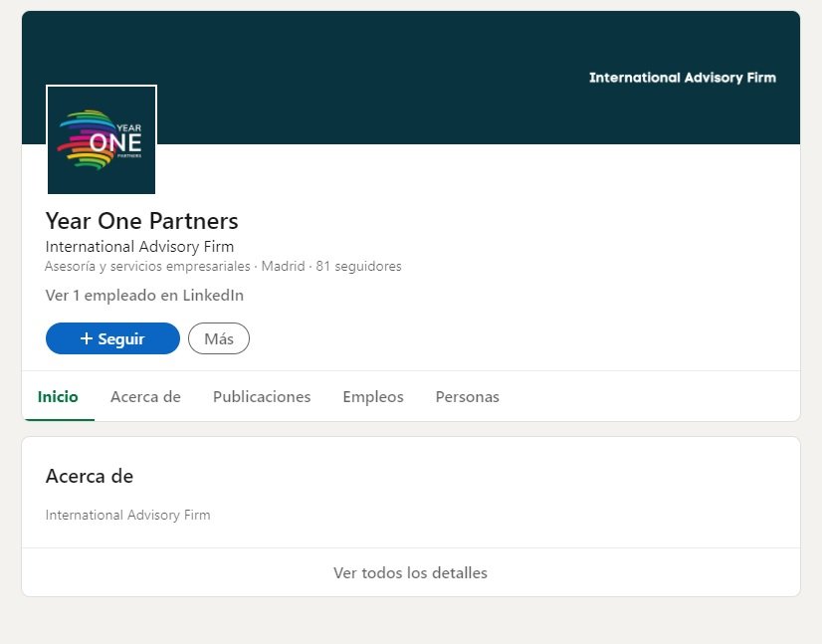
Task: Switch to the Inicio tab
Action: tap(58, 397)
